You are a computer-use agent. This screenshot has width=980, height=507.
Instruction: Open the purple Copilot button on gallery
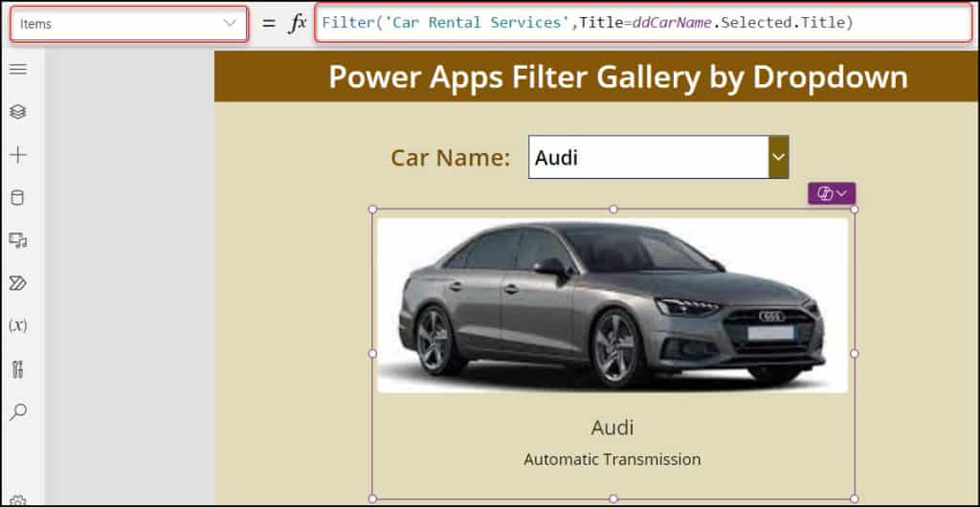pyautogui.click(x=832, y=193)
